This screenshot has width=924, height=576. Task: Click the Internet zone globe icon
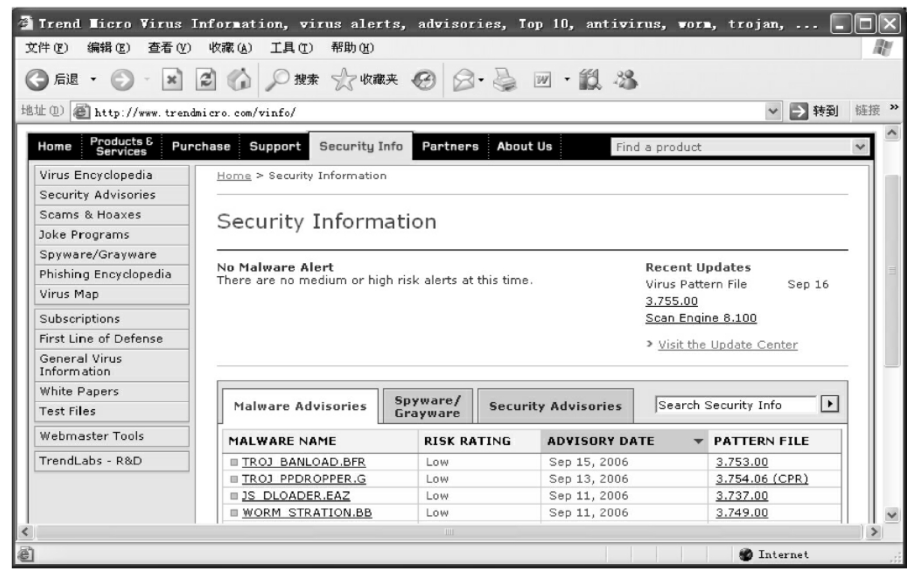[x=745, y=554]
